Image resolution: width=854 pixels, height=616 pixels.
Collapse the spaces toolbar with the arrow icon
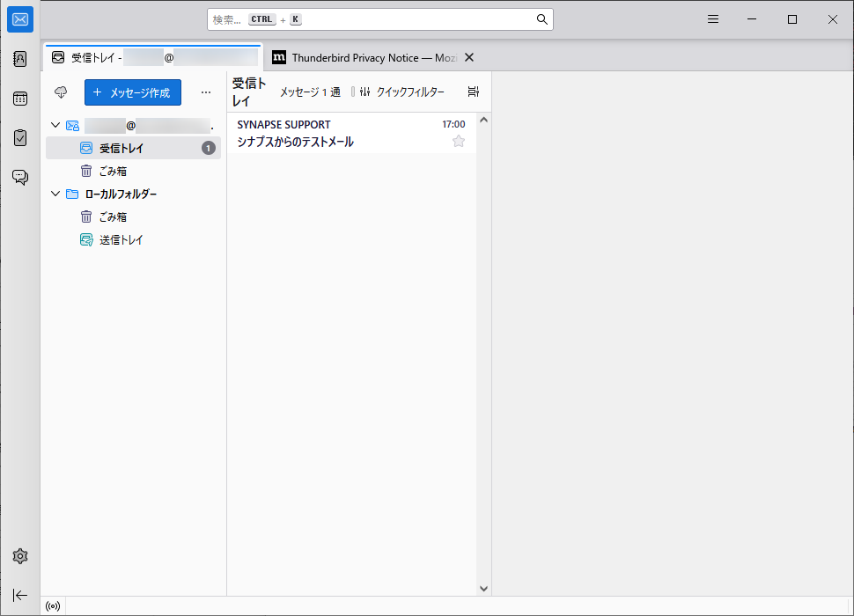(20, 595)
